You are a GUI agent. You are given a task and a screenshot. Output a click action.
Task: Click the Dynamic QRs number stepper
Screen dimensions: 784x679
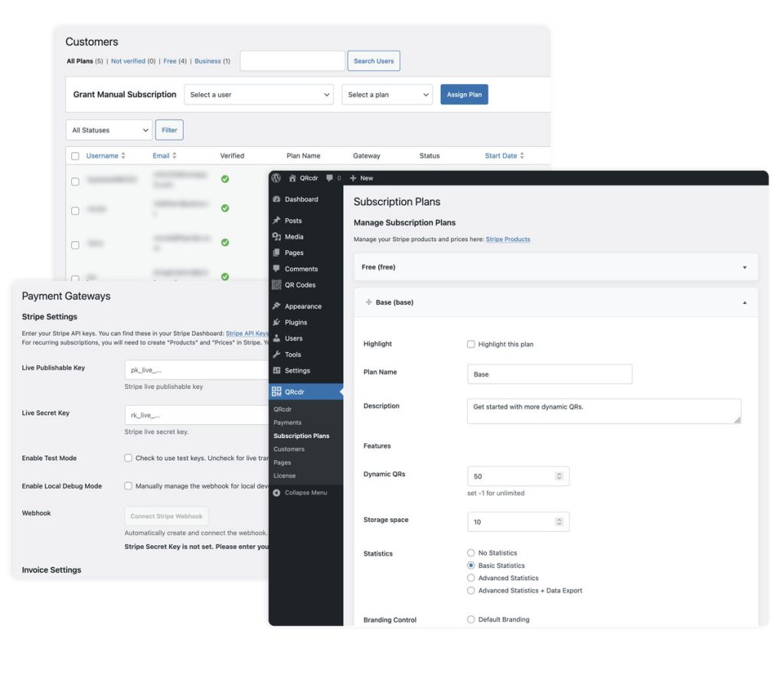[x=559, y=476]
